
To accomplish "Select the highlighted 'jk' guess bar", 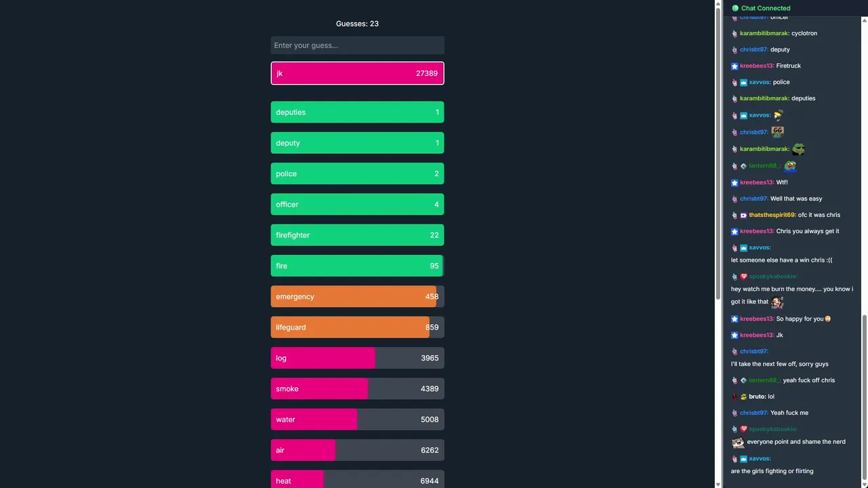I will click(x=357, y=73).
